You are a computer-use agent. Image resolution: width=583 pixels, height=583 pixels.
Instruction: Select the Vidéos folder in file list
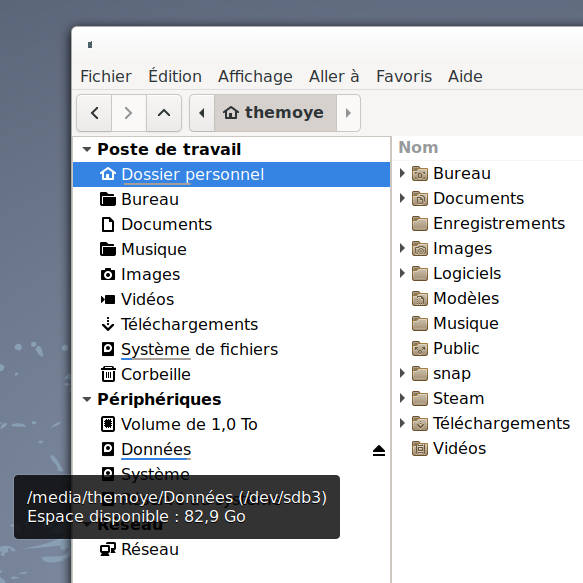(x=460, y=448)
